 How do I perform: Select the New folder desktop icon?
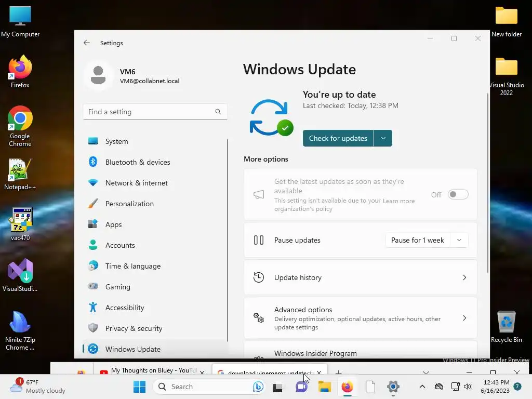(x=506, y=22)
